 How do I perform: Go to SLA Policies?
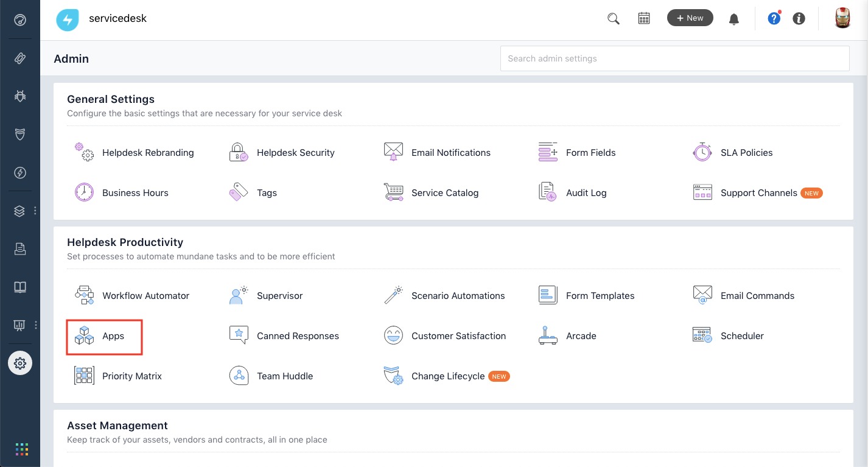(x=746, y=153)
